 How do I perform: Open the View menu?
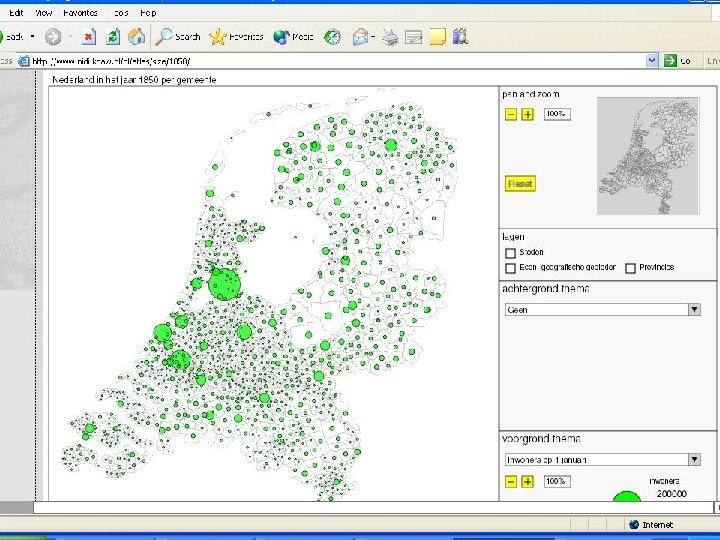(43, 13)
